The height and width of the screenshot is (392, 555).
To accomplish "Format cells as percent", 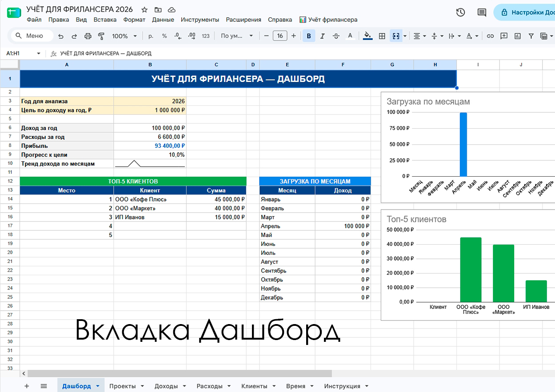I will click(164, 36).
